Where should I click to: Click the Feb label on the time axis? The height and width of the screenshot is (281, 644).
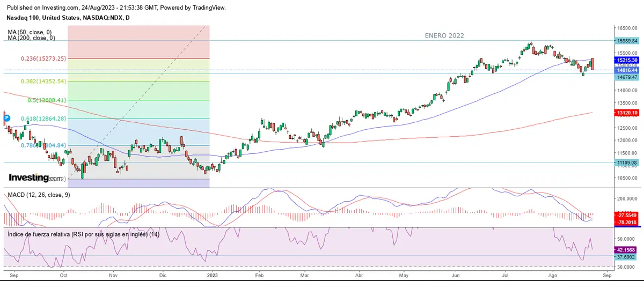259,275
